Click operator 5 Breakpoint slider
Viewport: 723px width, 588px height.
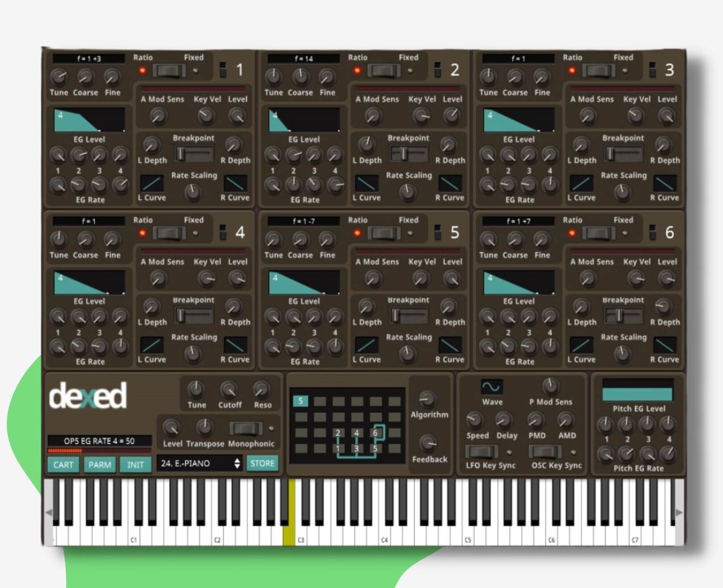click(408, 316)
